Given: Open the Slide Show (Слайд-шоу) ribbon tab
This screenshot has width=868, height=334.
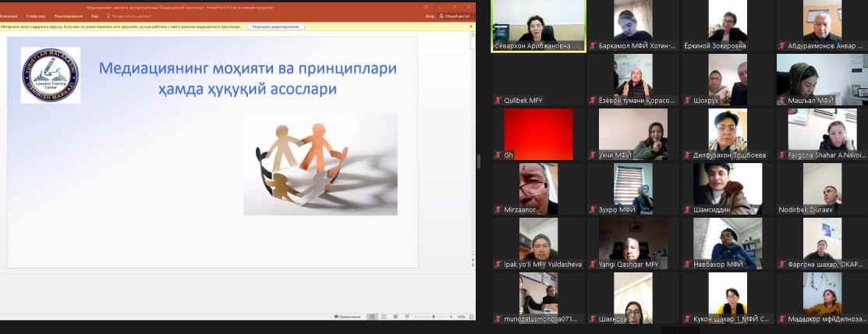Looking at the screenshot, I should [x=35, y=15].
